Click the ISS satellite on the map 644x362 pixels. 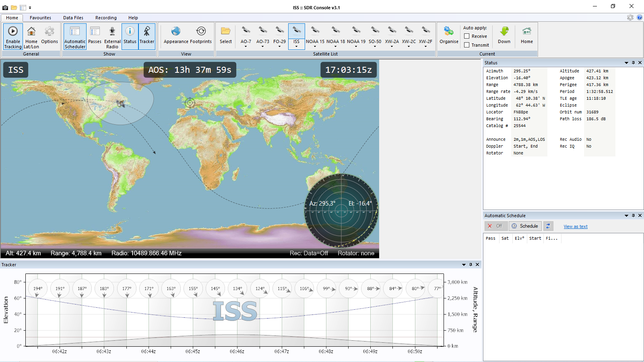120,104
